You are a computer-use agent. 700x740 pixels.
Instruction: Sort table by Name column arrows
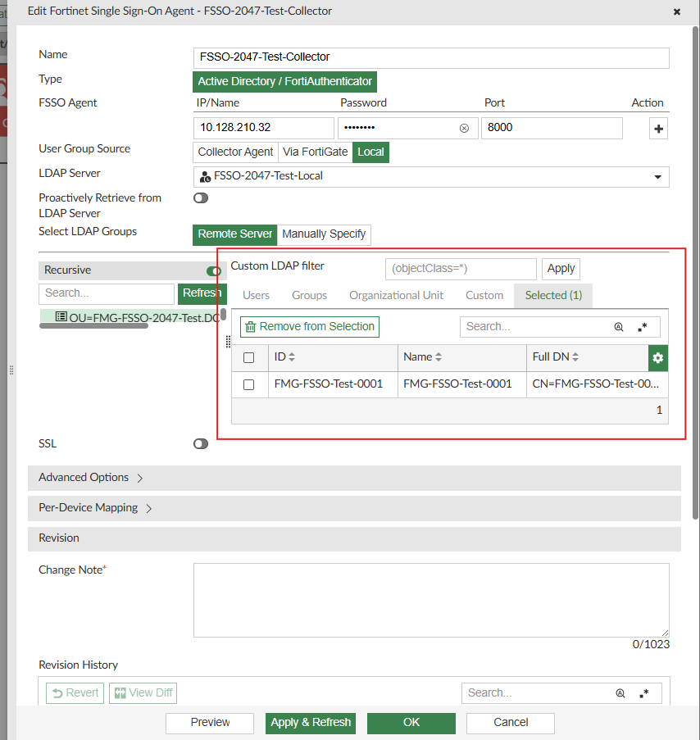[x=439, y=357]
